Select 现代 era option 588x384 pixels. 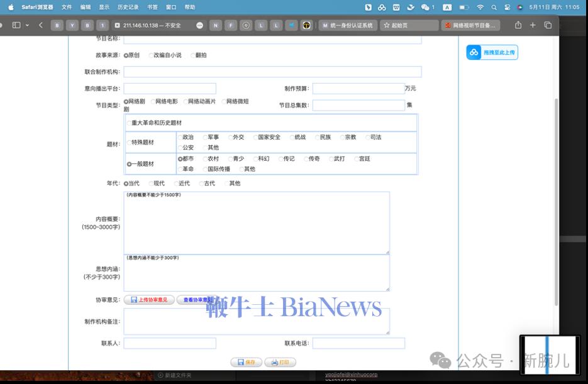[x=151, y=184]
